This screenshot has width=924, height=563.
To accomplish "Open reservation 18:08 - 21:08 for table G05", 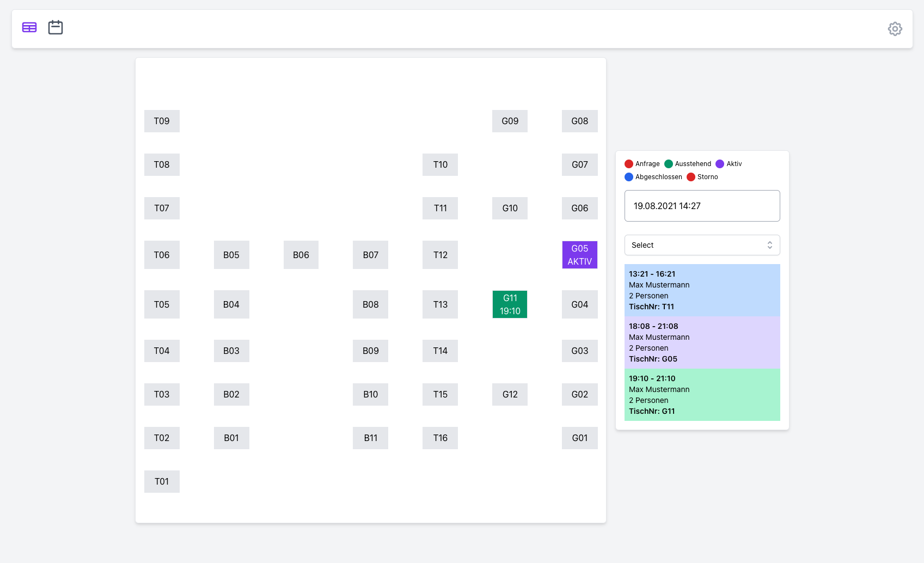I will (x=702, y=342).
